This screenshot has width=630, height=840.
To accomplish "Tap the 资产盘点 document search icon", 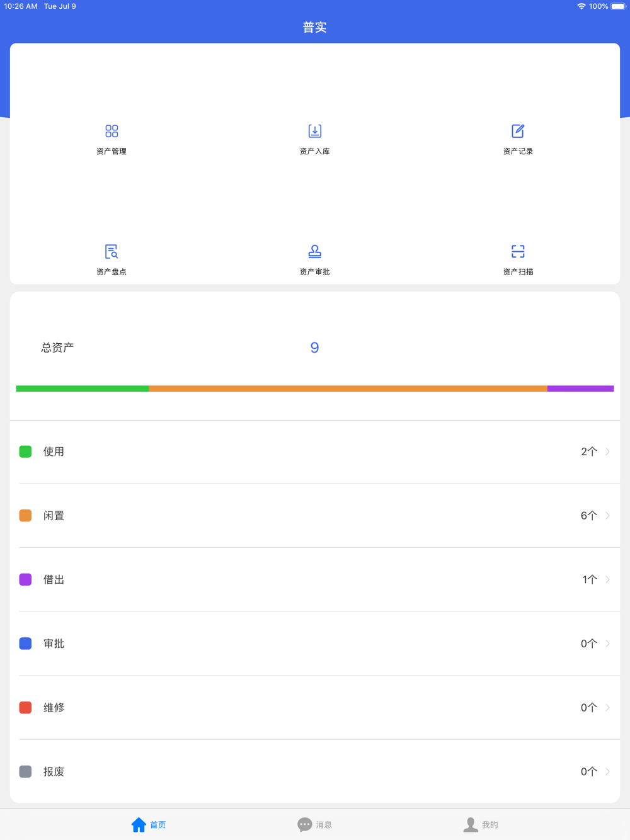I will (x=112, y=252).
